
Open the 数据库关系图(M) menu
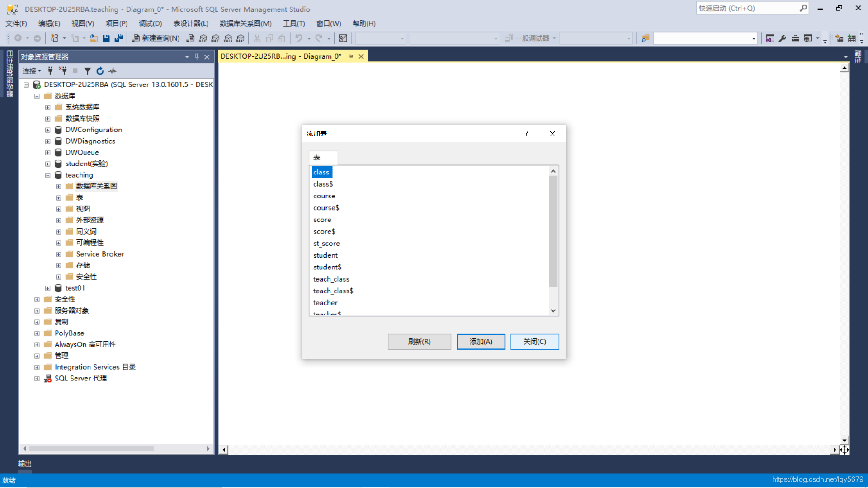(245, 23)
